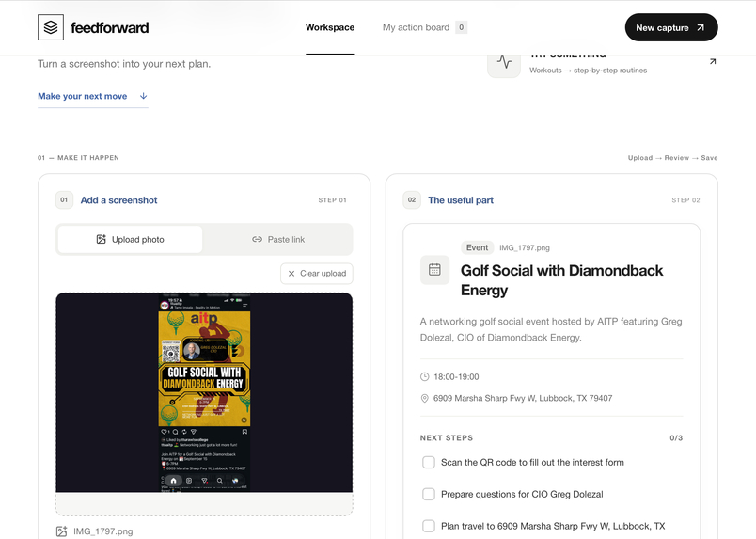Check Prepare questions for CIO Greg Dolezal
The width and height of the screenshot is (756, 539).
coord(429,494)
